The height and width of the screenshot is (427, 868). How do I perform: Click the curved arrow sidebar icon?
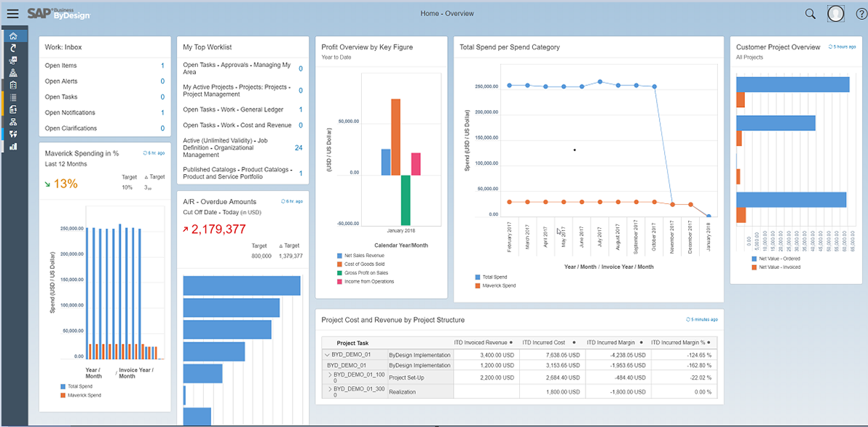(13, 48)
